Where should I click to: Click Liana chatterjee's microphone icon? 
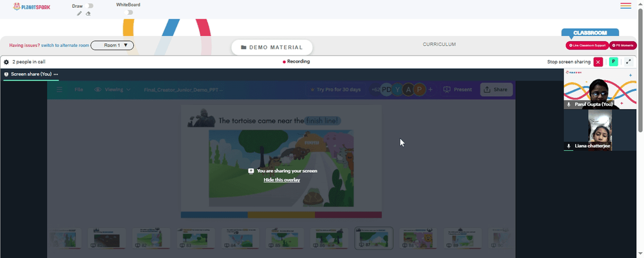[569, 146]
